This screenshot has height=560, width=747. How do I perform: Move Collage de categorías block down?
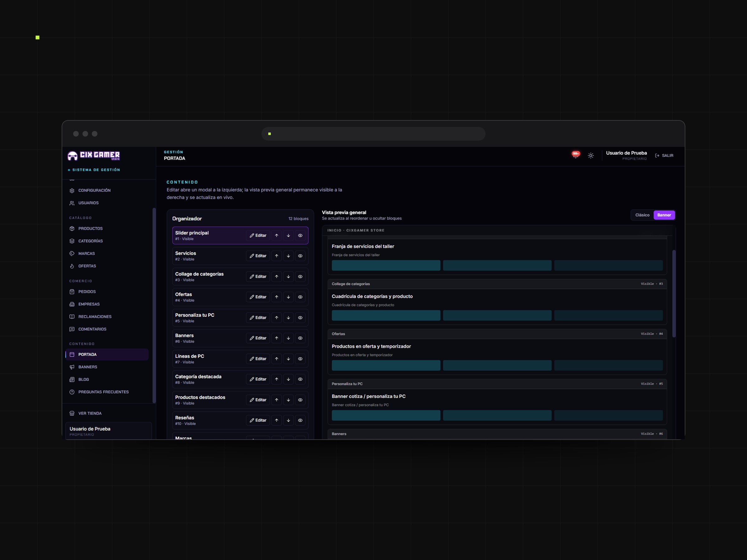[289, 277]
